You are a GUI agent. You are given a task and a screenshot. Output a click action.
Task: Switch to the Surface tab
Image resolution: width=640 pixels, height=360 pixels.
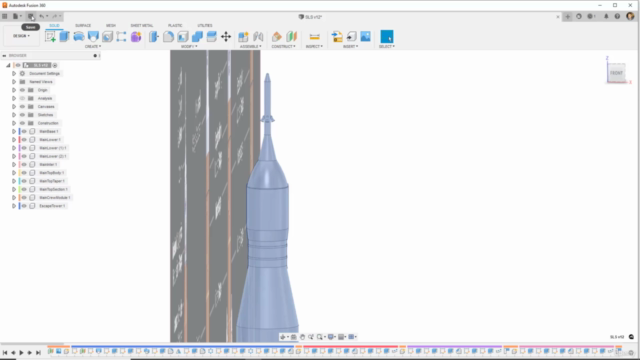point(83,25)
